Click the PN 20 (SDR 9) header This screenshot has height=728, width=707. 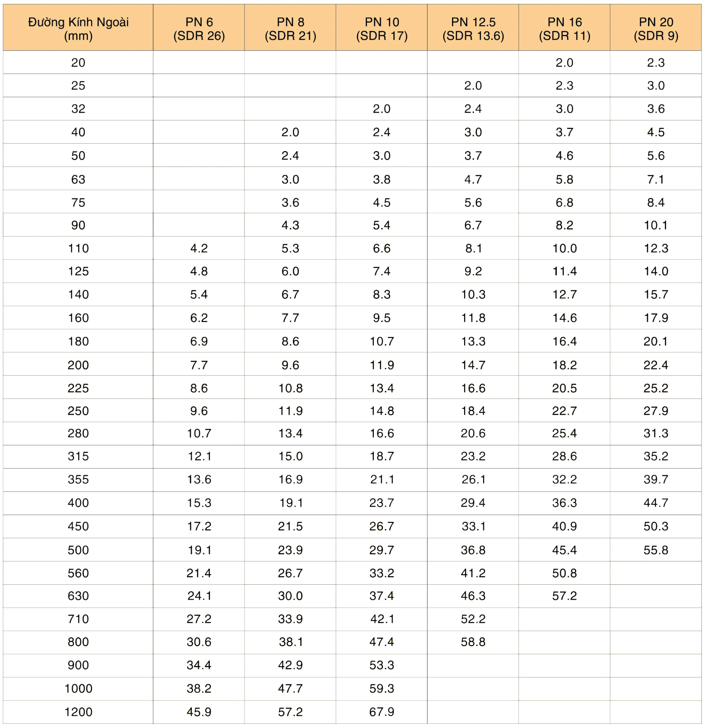click(656, 28)
